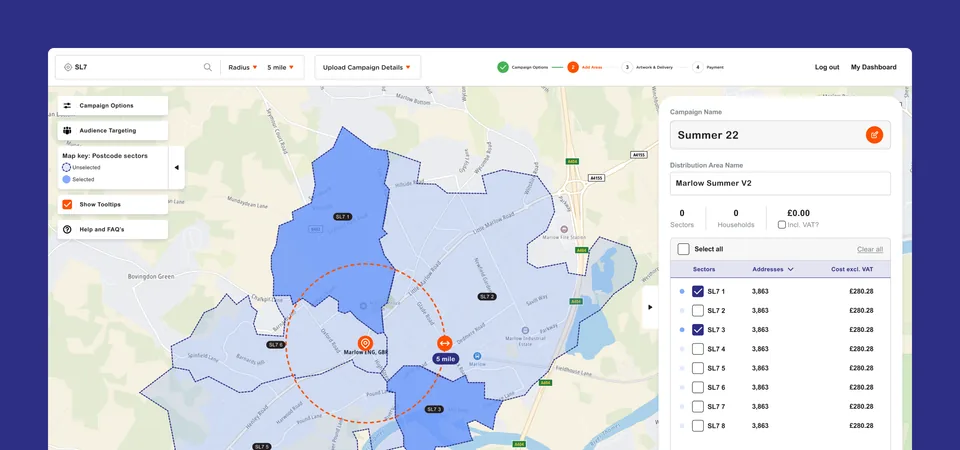Click the £0.00 total cost
Viewport: 960px width, 450px height.
coord(798,213)
